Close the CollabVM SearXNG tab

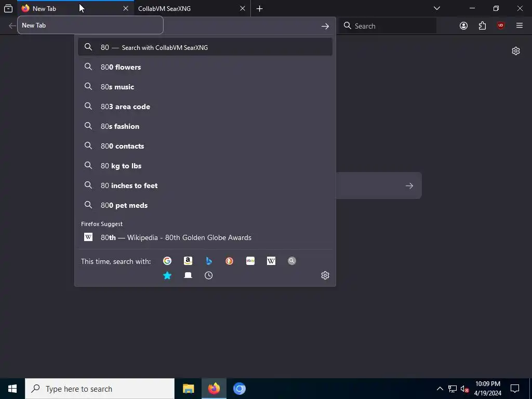[x=242, y=8]
